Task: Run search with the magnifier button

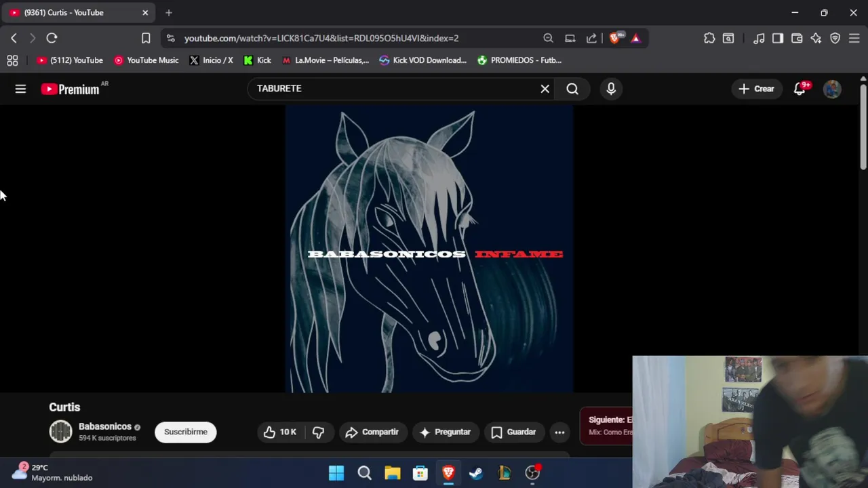Action: pyautogui.click(x=572, y=89)
